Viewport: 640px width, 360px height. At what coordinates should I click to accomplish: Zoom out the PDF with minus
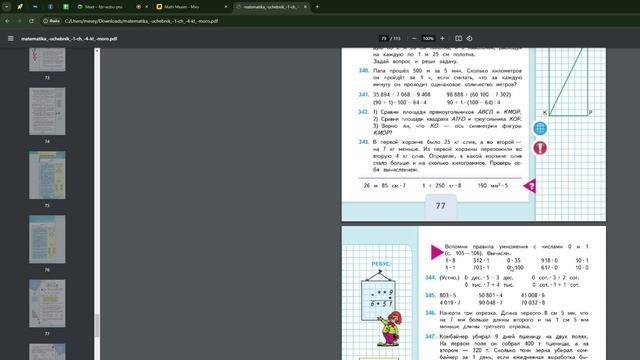(x=414, y=38)
